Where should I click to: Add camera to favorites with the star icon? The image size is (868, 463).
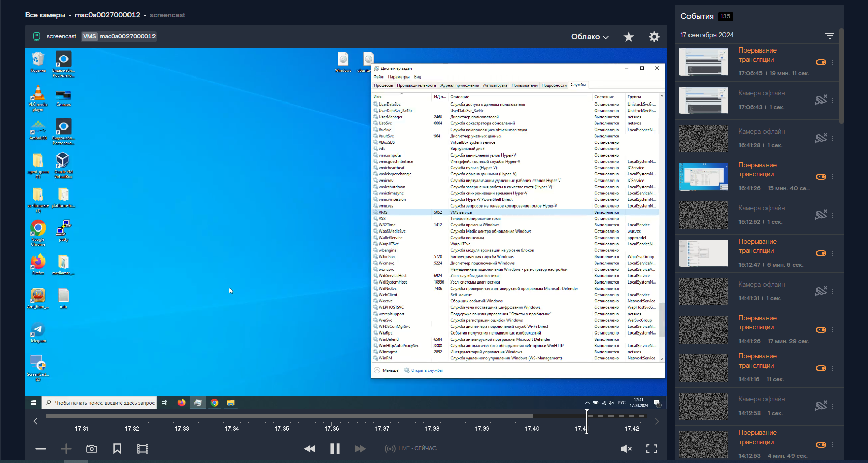(x=629, y=37)
